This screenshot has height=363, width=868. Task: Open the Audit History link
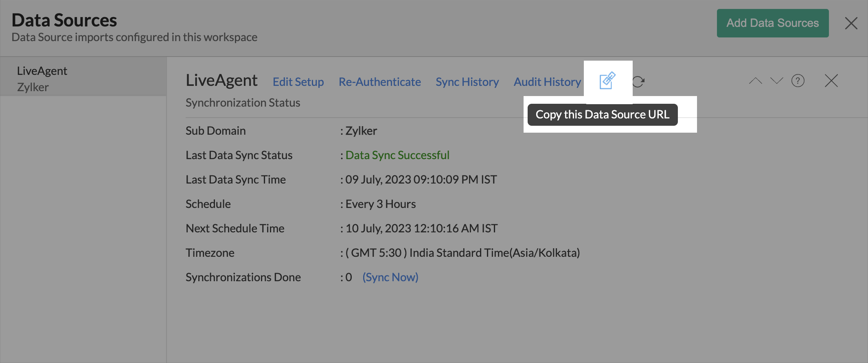coord(547,82)
